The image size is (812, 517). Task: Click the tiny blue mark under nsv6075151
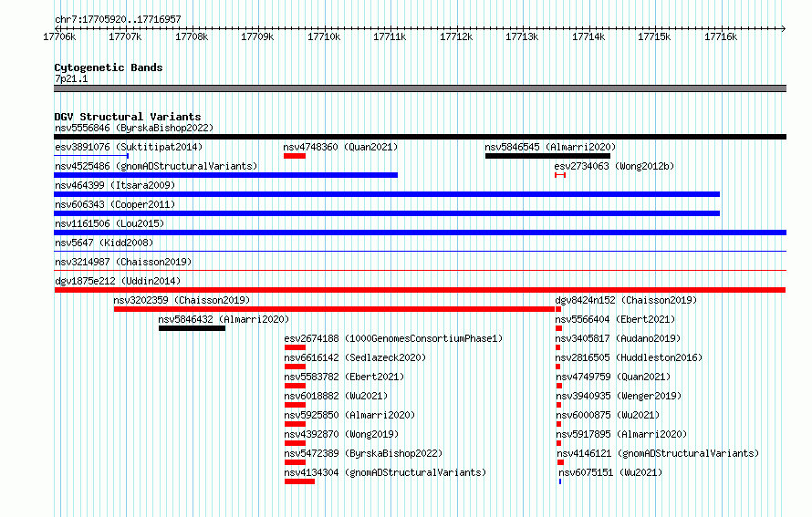click(560, 481)
